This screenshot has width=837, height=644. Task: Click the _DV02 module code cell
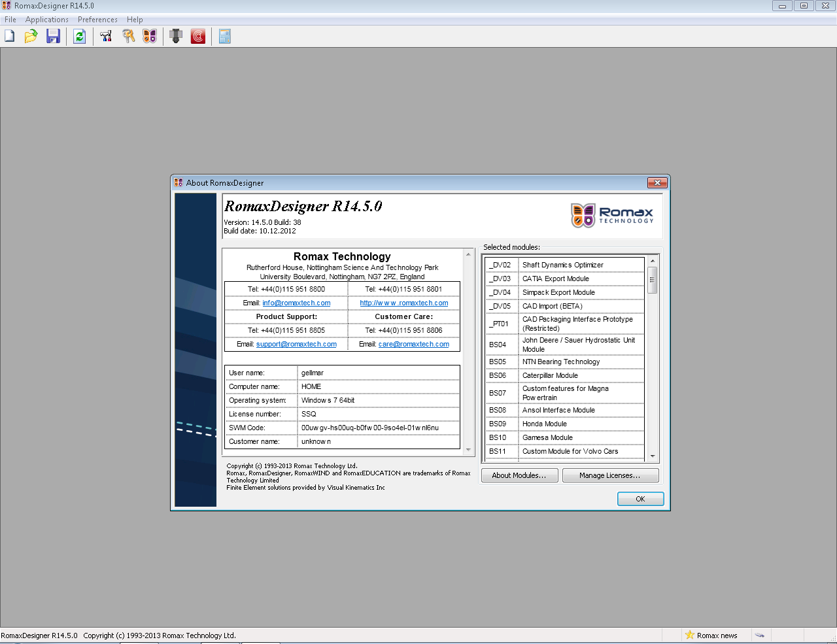(502, 265)
